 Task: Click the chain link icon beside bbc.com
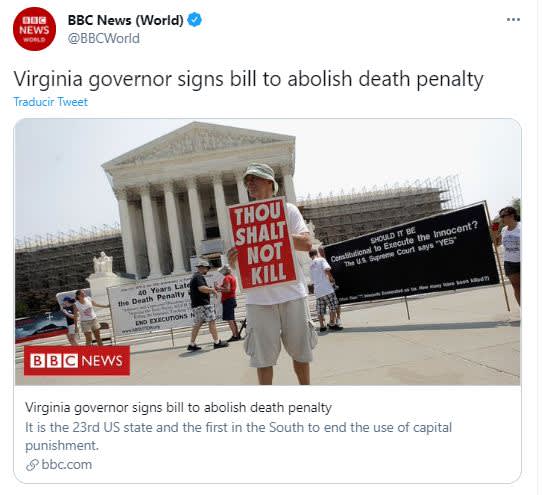coord(32,465)
